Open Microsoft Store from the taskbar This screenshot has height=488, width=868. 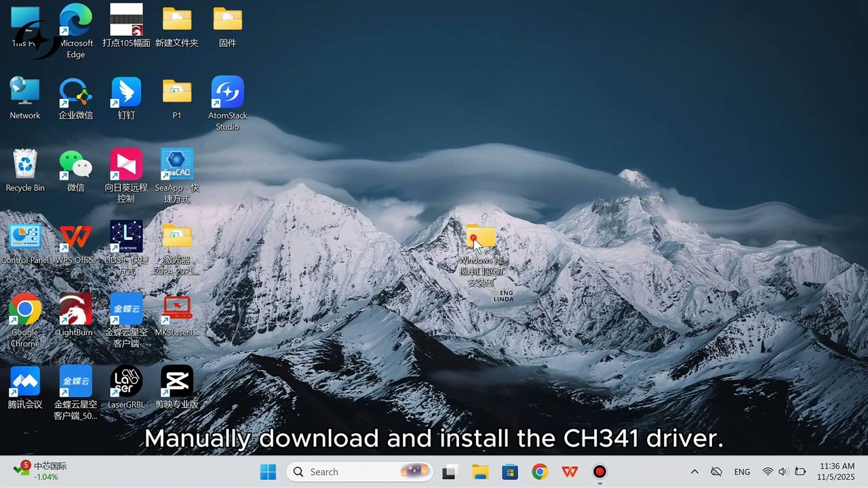[x=510, y=472]
